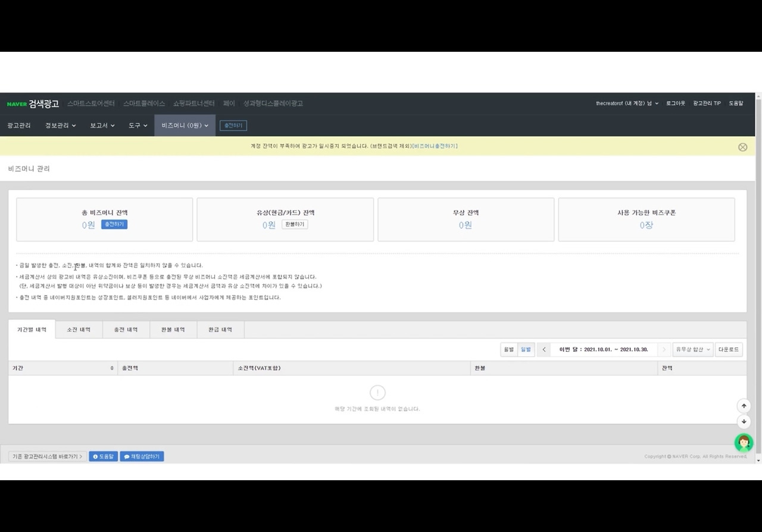Click the 이번 달 date range display
The width and height of the screenshot is (762, 532).
[x=604, y=349]
